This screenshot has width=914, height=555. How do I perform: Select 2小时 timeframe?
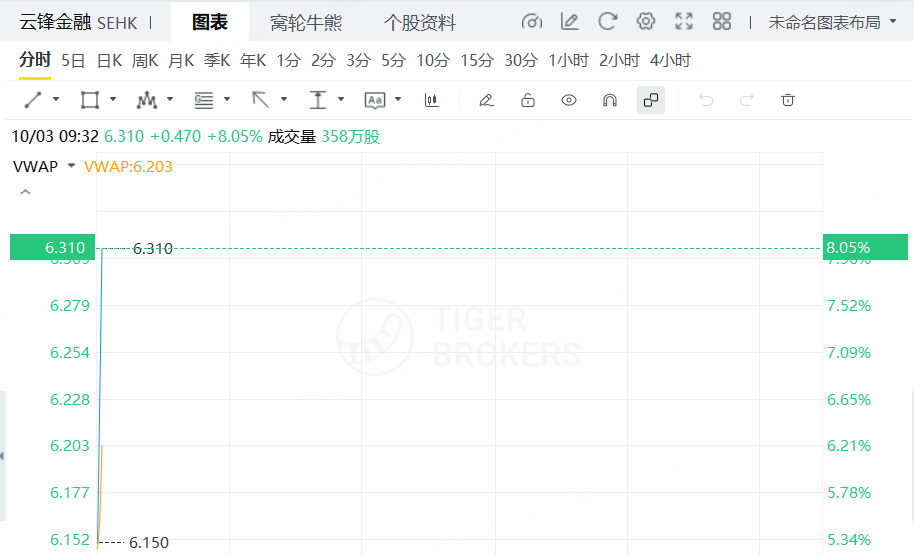click(x=620, y=60)
